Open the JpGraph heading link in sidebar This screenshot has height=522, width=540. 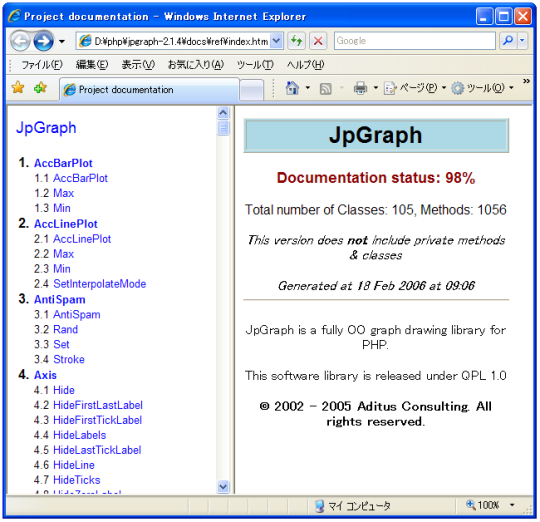click(x=46, y=128)
